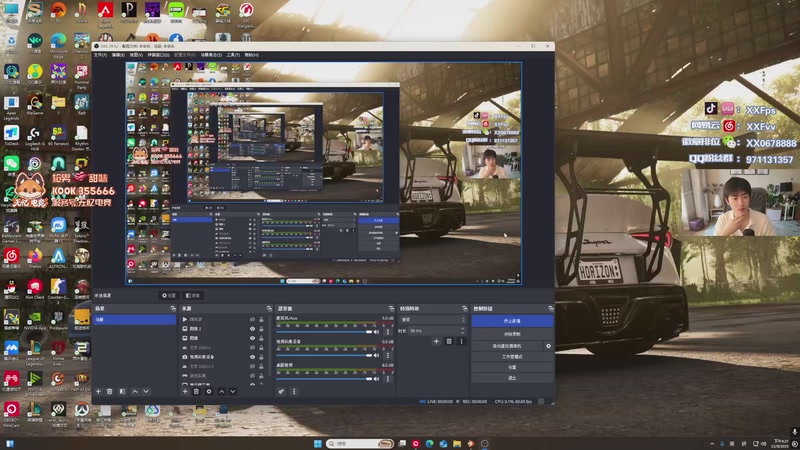Screen dimensions: 800x450
Task: Undock the 场景 panel via float icon
Action: [x=172, y=309]
